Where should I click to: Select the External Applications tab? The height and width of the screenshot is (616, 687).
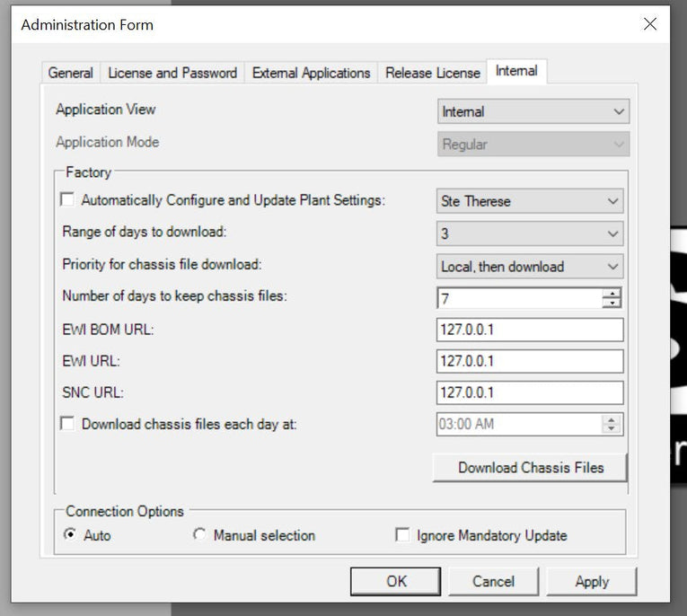click(311, 73)
